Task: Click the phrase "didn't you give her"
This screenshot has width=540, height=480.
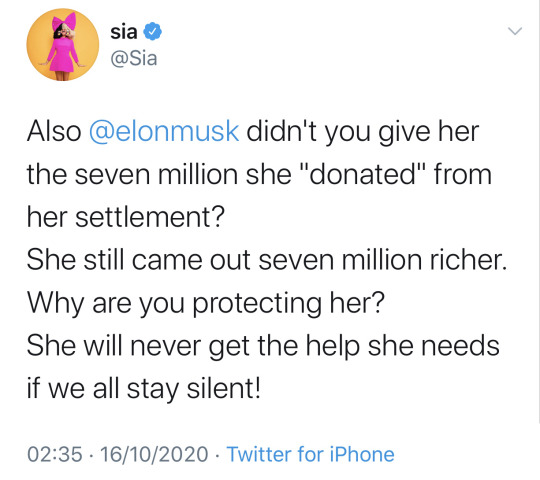Action: tap(363, 131)
